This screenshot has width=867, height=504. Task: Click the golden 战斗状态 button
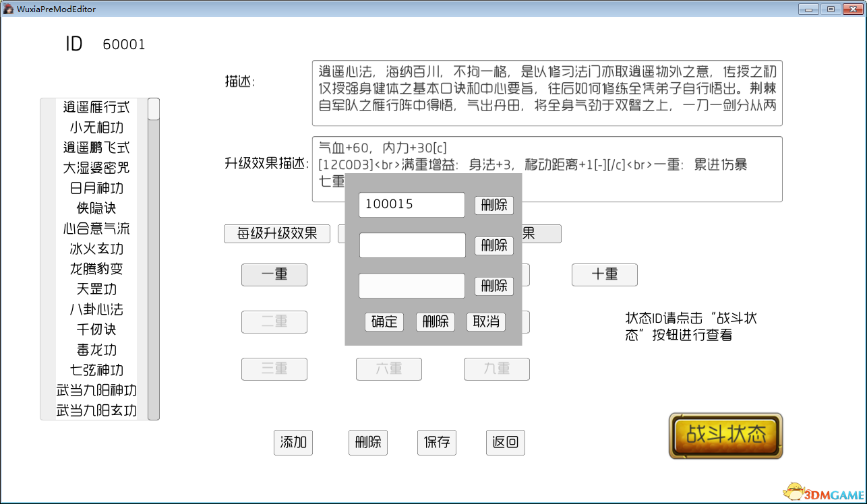click(725, 435)
